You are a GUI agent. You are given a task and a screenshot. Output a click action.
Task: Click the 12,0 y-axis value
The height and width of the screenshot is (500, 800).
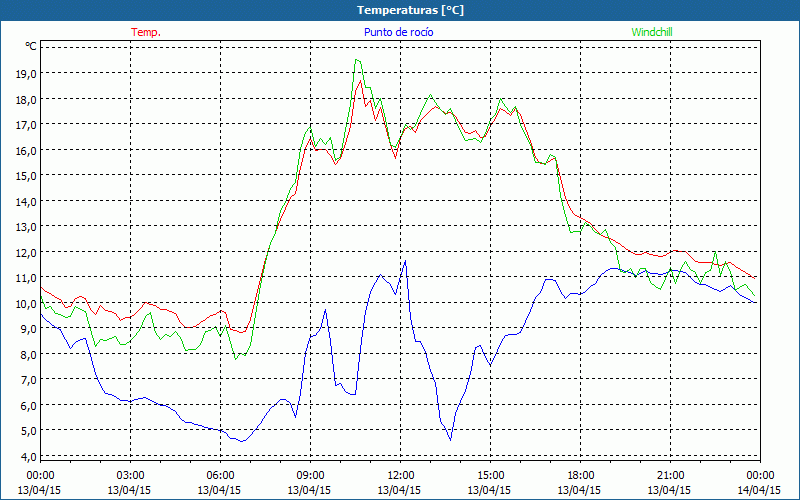pos(27,252)
